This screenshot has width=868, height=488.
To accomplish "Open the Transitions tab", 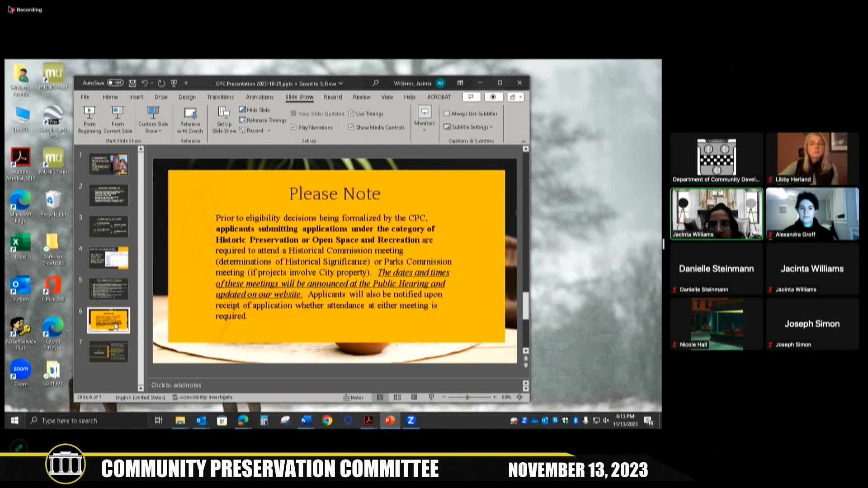I will point(220,97).
